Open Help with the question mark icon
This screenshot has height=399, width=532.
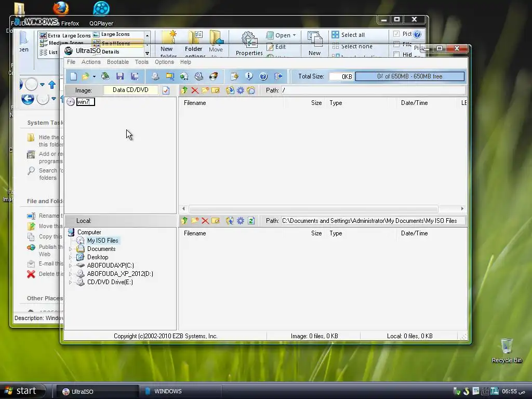[263, 76]
